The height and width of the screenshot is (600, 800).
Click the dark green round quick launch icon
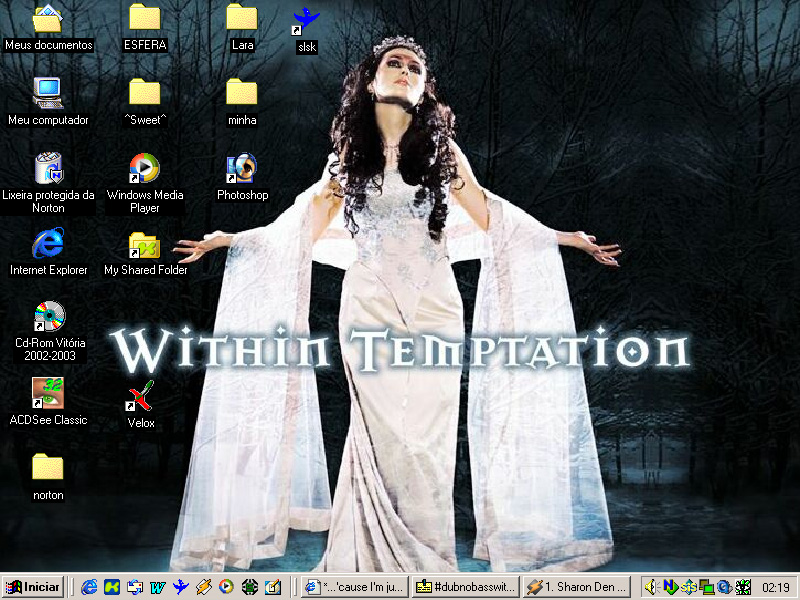[249, 587]
